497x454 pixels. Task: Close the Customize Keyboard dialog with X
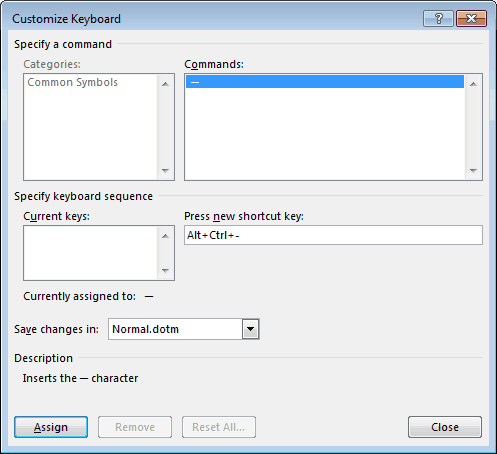coord(471,19)
